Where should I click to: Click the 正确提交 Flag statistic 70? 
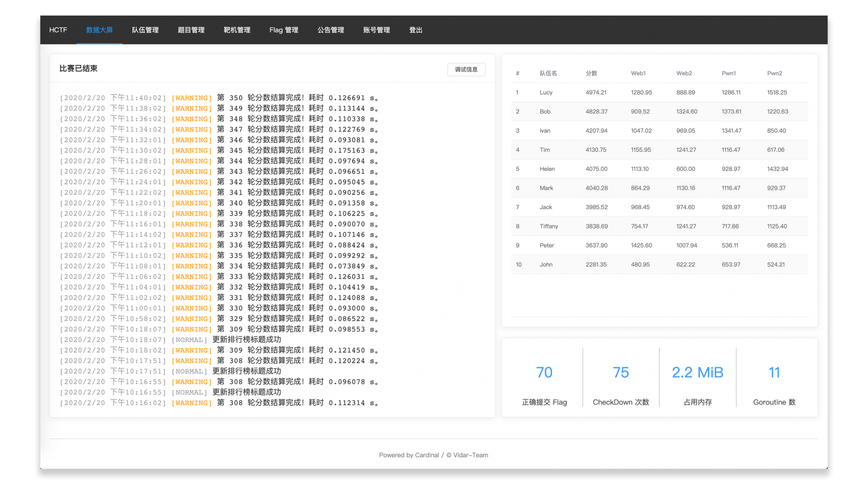click(544, 372)
